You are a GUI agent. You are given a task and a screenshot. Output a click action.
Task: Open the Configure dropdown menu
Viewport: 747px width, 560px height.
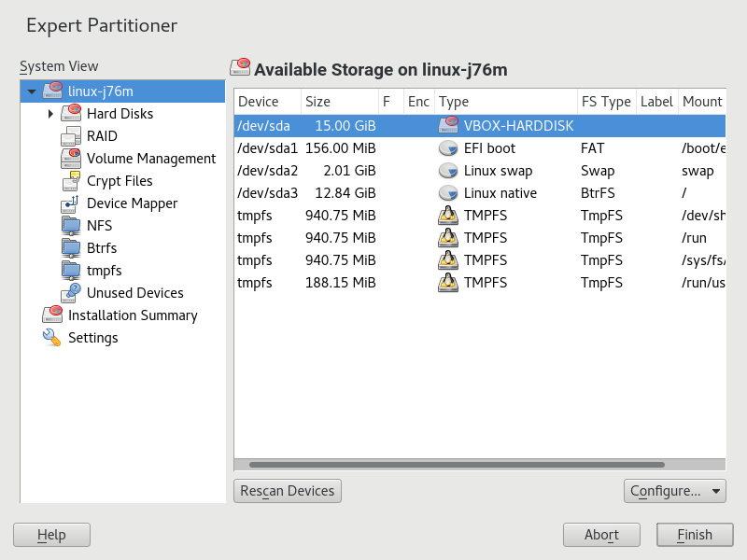[x=674, y=491]
